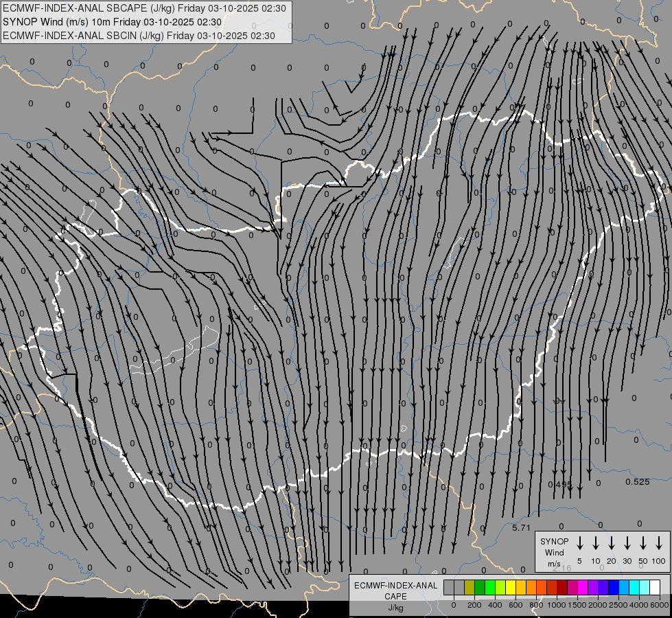Click the 'SYNOP Wind (m/s) 10m' title line

click(x=113, y=22)
